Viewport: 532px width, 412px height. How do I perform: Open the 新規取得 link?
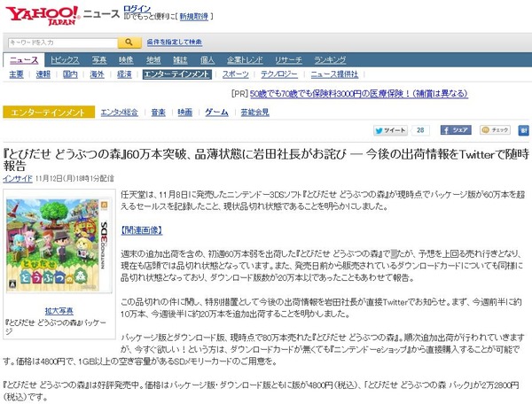[193, 16]
